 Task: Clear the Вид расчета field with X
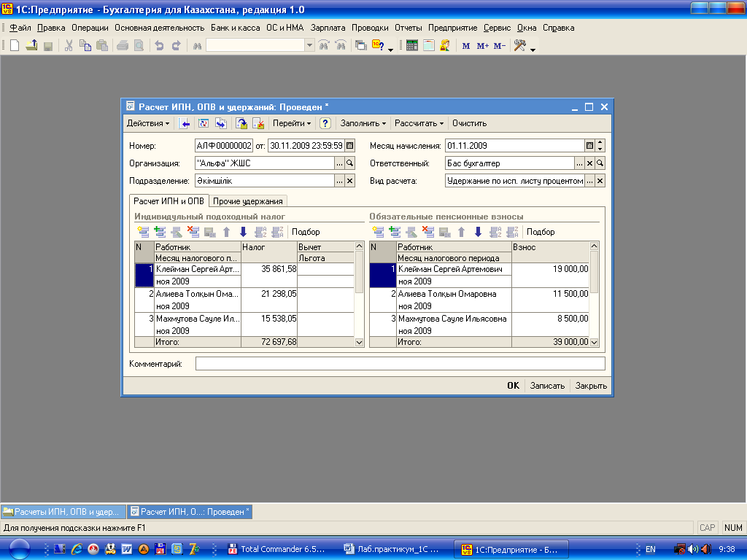pyautogui.click(x=600, y=181)
